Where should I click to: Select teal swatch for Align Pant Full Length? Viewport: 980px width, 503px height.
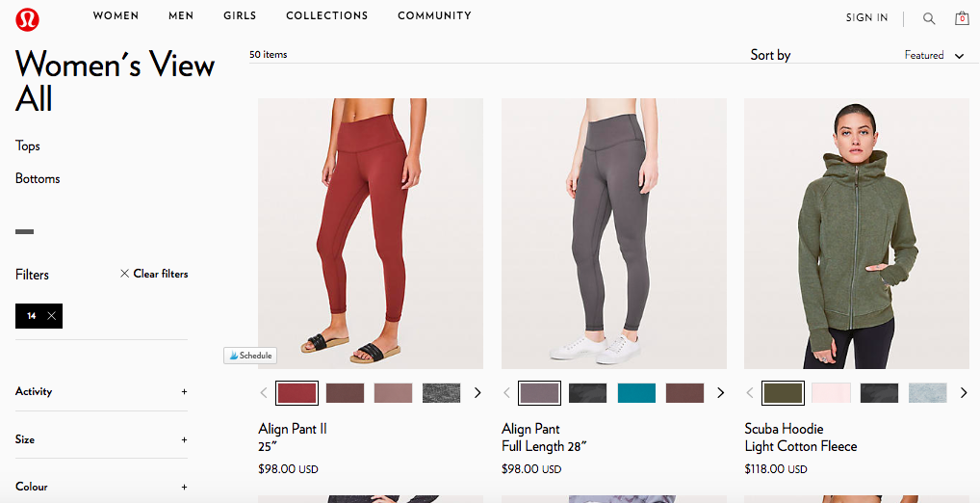tap(636, 393)
